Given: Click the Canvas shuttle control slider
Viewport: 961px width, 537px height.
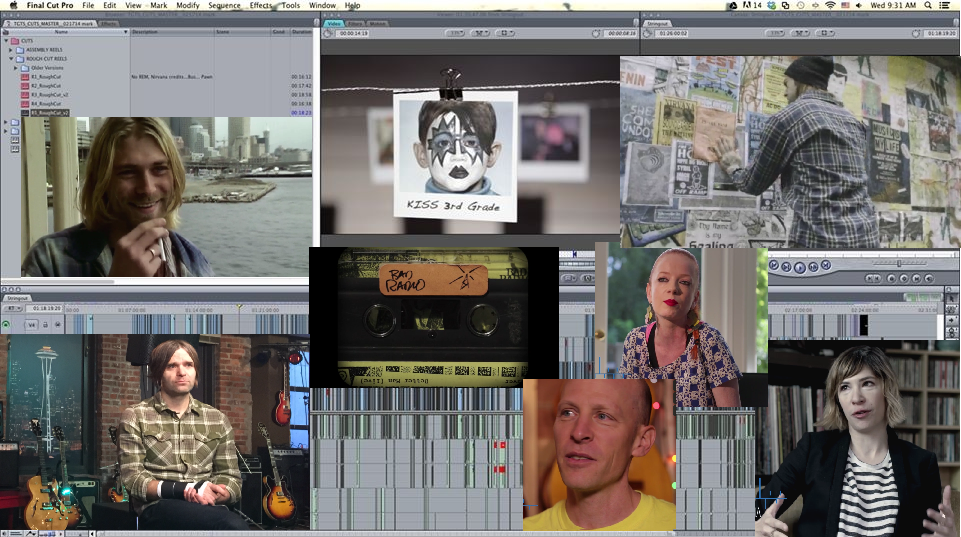Looking at the screenshot, I should (x=899, y=263).
